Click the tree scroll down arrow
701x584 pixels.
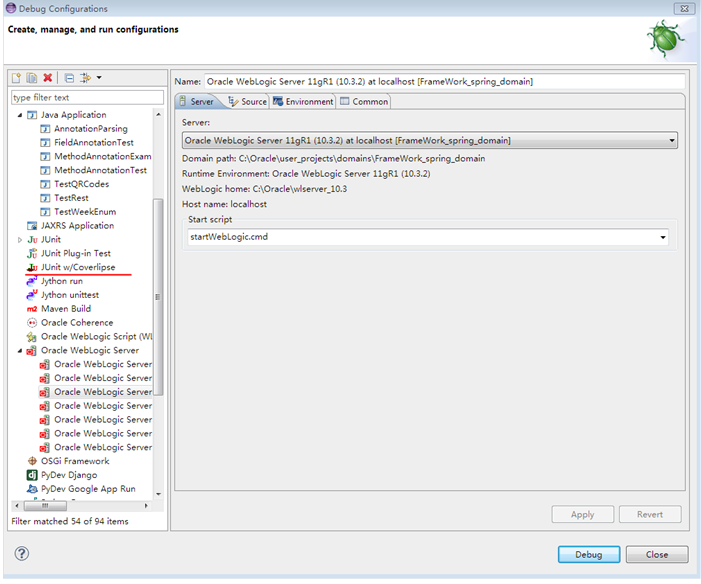pos(159,494)
